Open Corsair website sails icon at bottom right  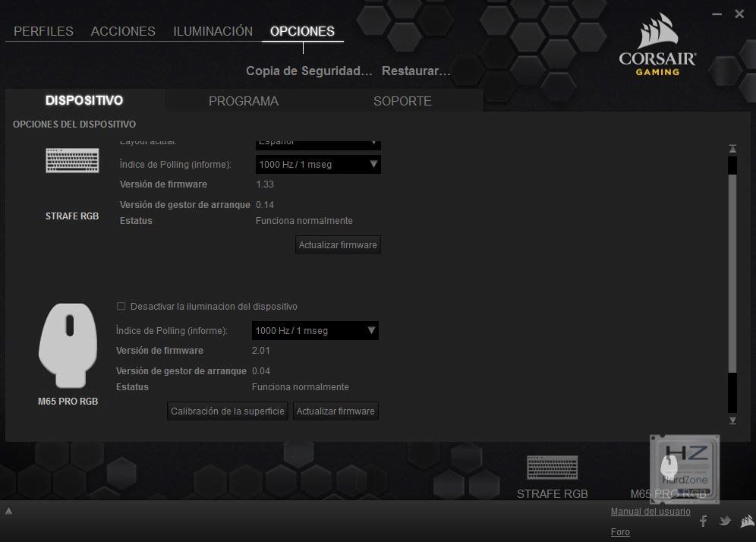[748, 521]
